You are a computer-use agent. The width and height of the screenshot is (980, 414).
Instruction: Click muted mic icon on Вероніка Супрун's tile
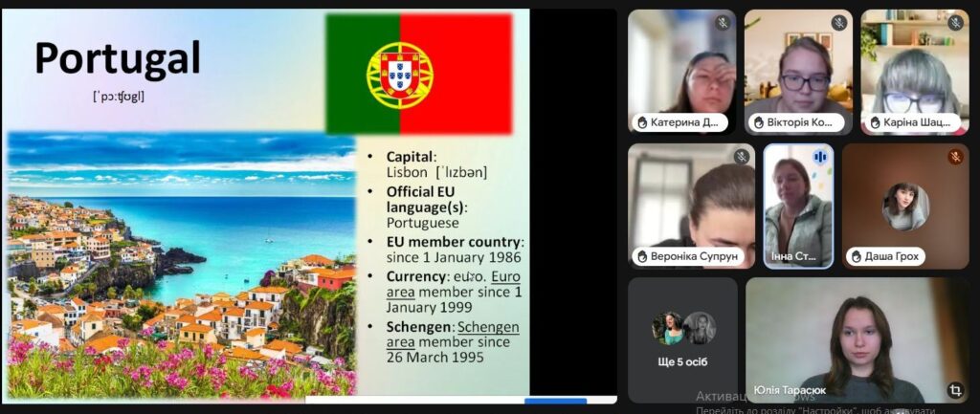tap(741, 157)
